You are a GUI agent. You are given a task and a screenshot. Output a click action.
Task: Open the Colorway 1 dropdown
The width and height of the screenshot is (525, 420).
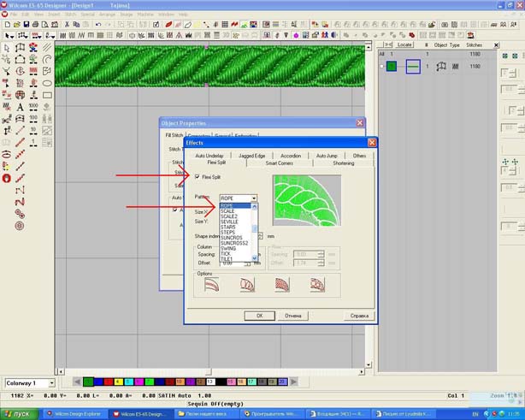pos(50,383)
